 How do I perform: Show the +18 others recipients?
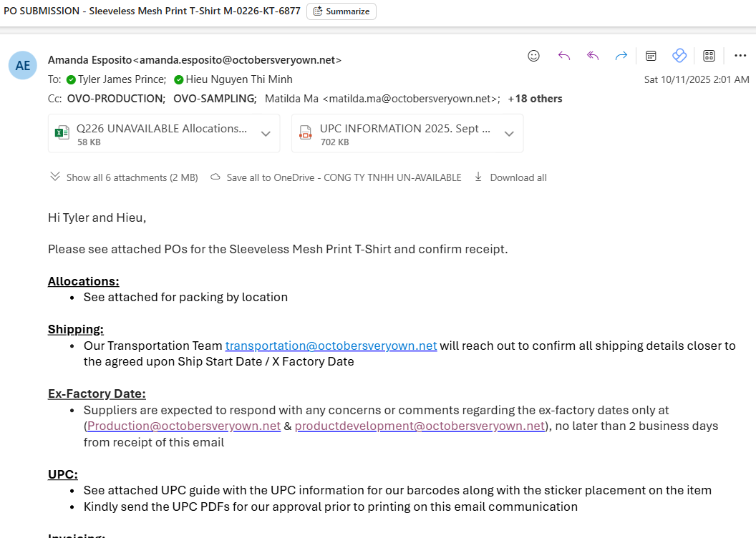coord(535,99)
